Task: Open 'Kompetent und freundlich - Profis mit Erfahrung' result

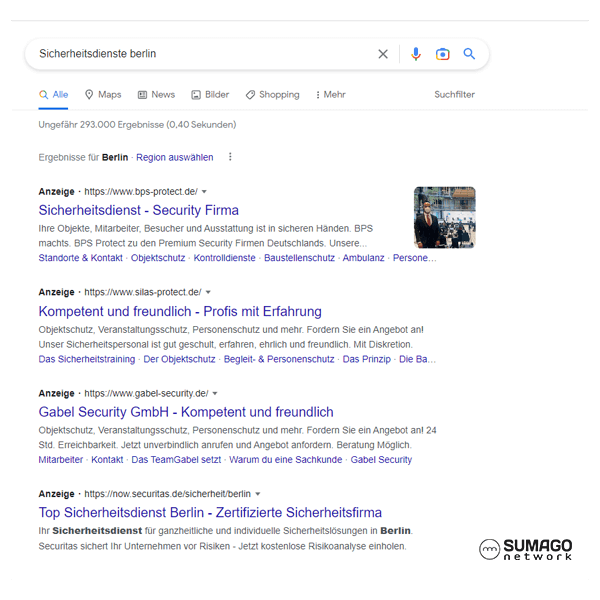Action: point(180,311)
